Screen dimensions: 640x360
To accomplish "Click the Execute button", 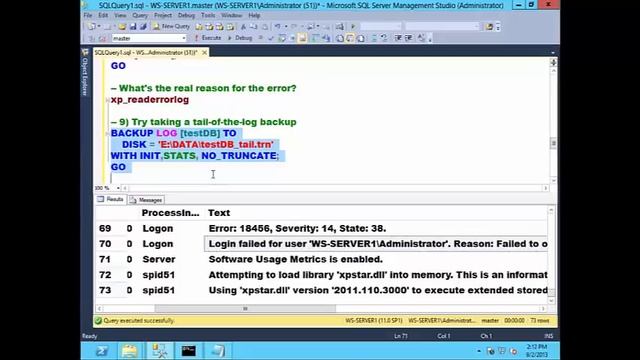I will coord(208,38).
